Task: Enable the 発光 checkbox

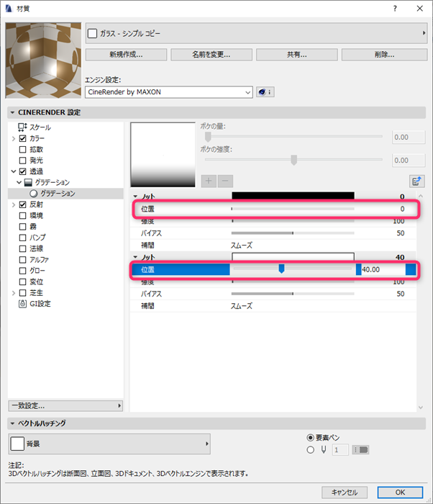Action: point(22,161)
